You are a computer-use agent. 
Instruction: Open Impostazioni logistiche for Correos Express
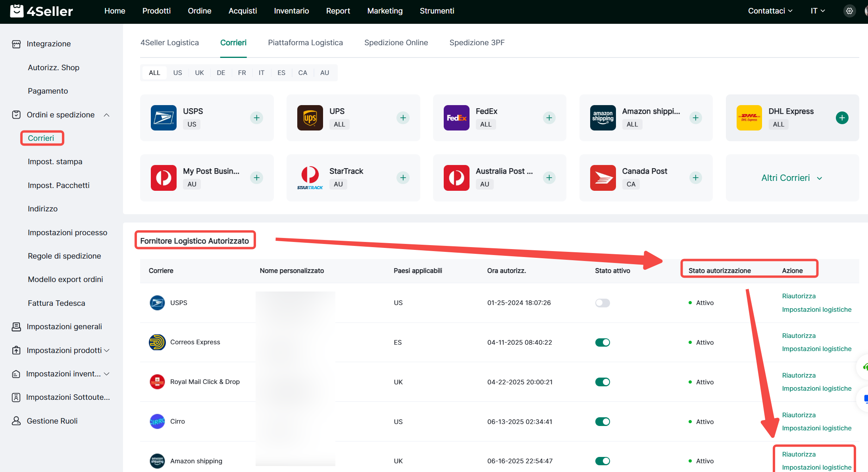(816, 349)
